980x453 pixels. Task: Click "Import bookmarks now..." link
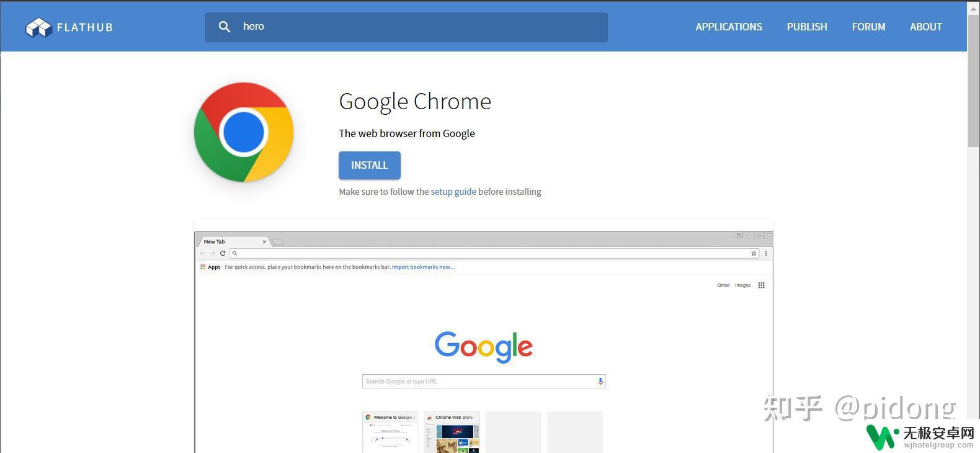[x=424, y=267]
